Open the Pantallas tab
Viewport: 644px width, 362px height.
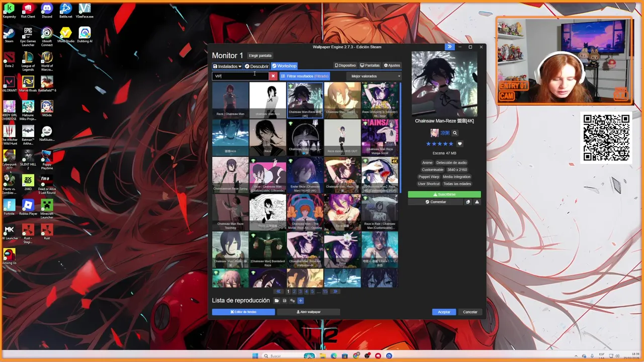(370, 65)
